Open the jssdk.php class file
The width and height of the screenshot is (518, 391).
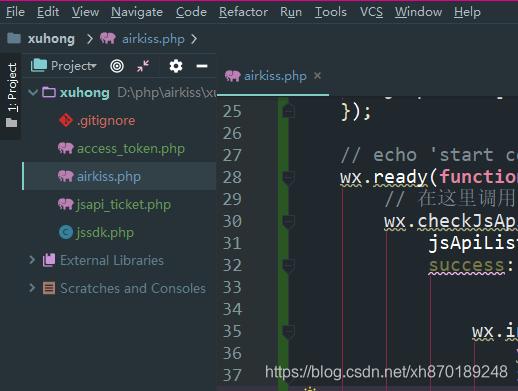pos(105,232)
